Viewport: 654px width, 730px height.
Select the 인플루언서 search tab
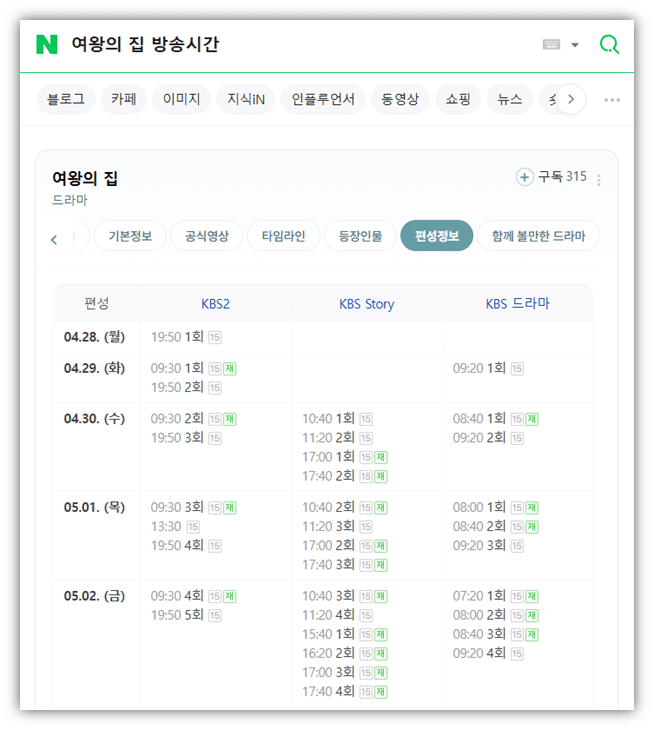point(323,99)
